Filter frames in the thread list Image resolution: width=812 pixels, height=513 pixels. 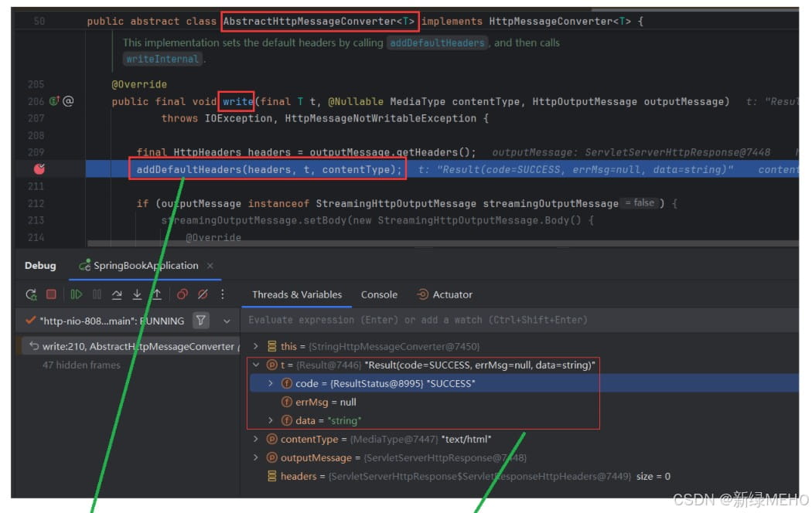click(x=200, y=321)
